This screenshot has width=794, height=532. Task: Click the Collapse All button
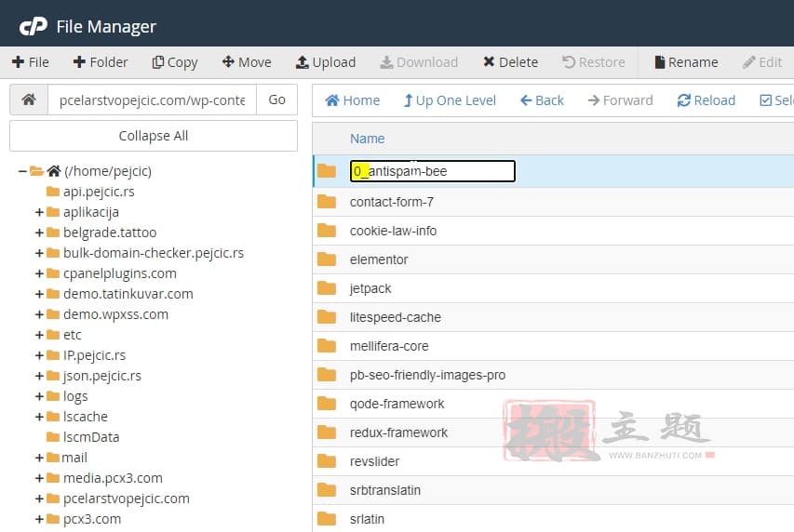(154, 136)
